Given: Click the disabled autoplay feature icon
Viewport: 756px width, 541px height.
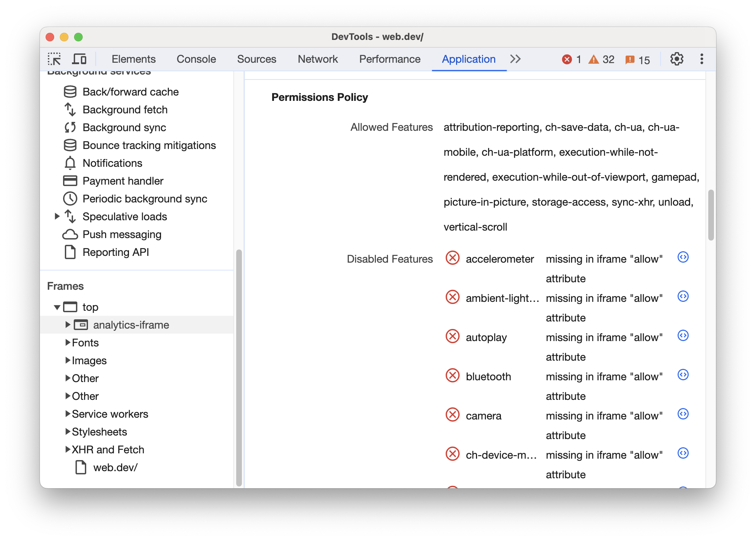Looking at the screenshot, I should (454, 336).
